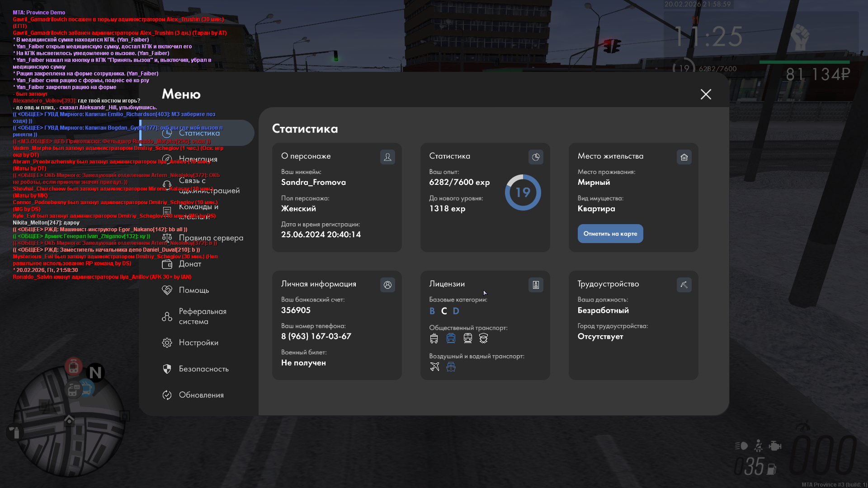Click the category D license letter
Screen dimensions: 868x488
pyautogui.click(x=456, y=311)
